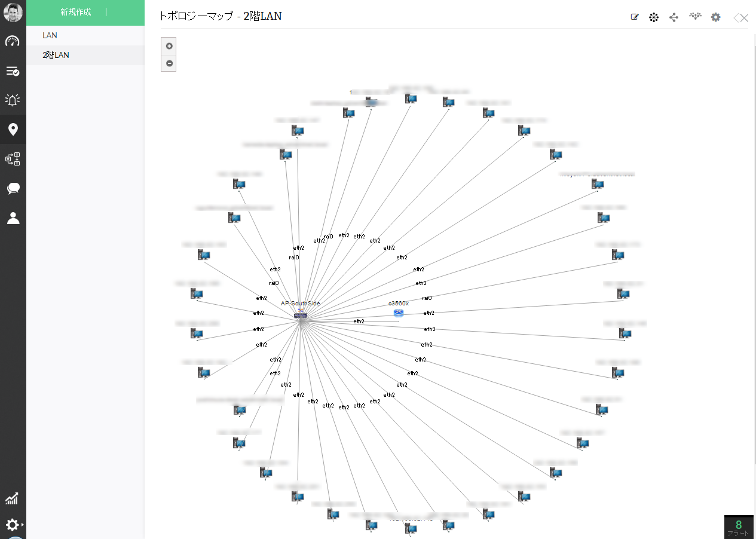
Task: Open the reports chart icon at bottom left
Action: (13, 498)
